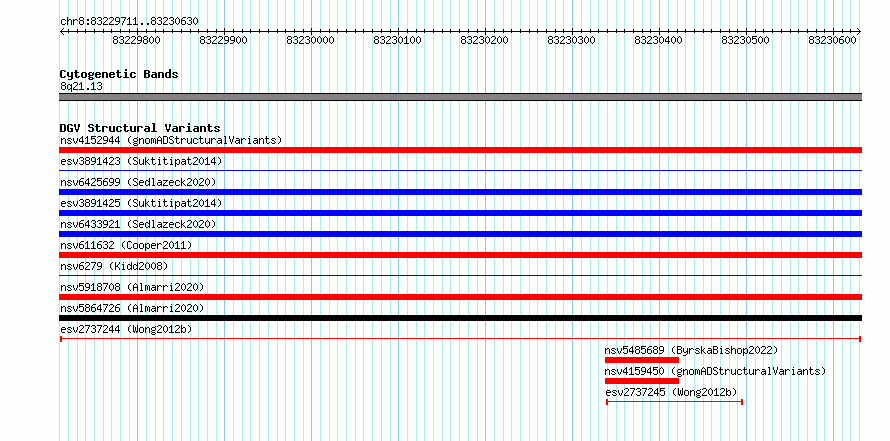
Task: Open the nsv611632 (Cooper2011) label
Action: 126,245
